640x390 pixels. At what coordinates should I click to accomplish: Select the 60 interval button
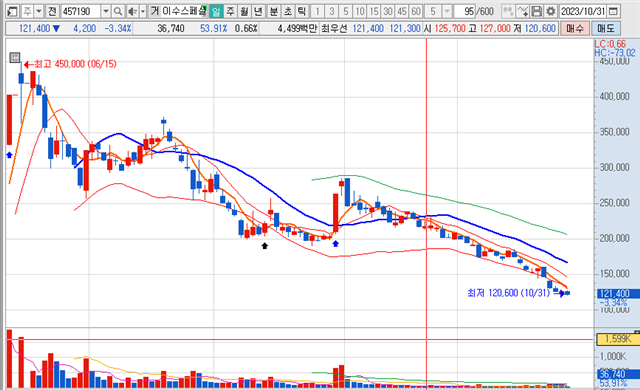416,11
